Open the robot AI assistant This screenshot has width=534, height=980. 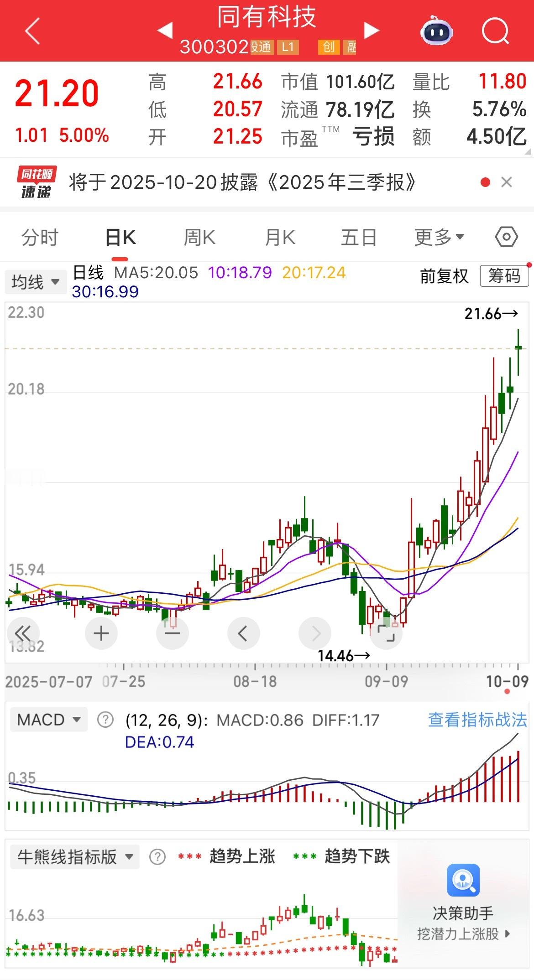click(436, 31)
